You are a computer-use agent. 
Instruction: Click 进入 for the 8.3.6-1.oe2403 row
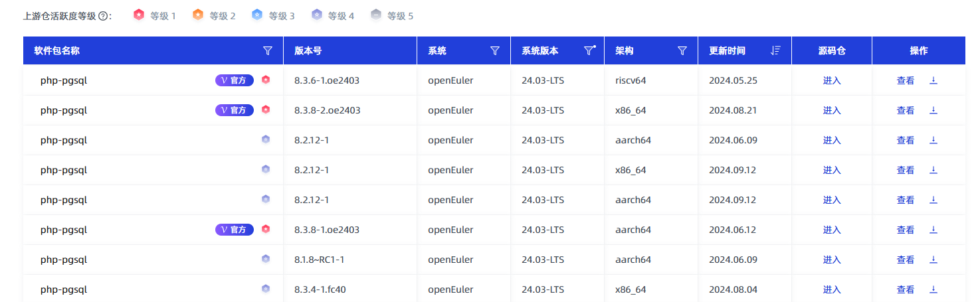[x=832, y=80]
